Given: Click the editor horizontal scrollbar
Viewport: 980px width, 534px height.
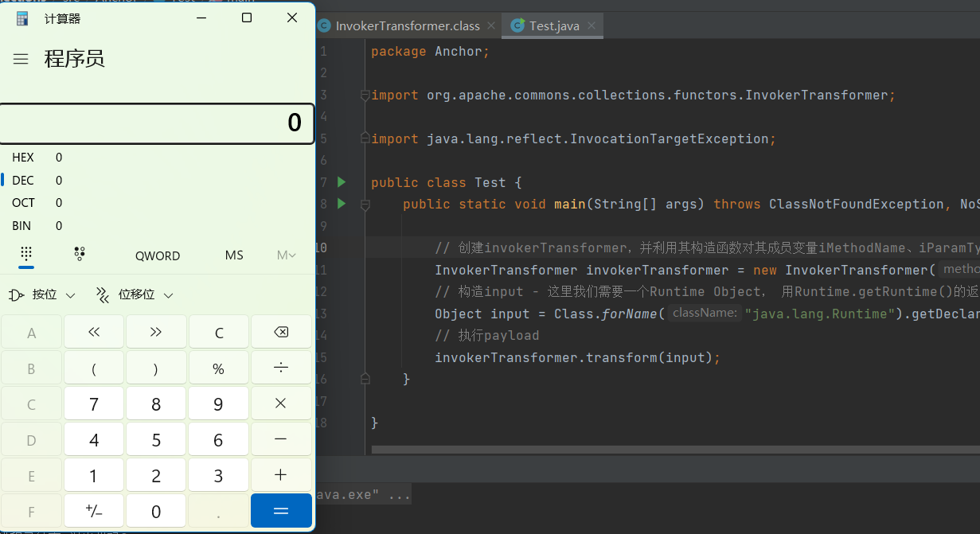Looking at the screenshot, I should click(x=676, y=450).
